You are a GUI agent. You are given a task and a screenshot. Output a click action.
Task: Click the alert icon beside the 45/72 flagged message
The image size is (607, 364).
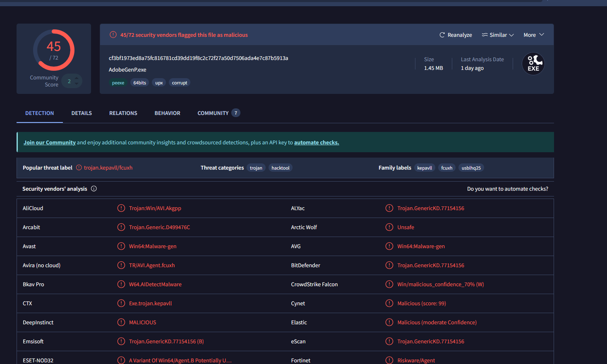coord(113,35)
